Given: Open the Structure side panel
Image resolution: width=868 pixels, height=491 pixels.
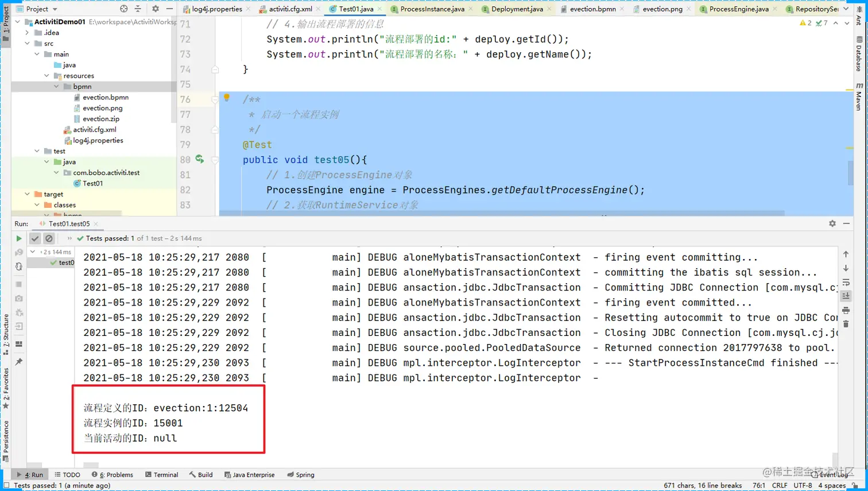Looking at the screenshot, I should (x=6, y=335).
